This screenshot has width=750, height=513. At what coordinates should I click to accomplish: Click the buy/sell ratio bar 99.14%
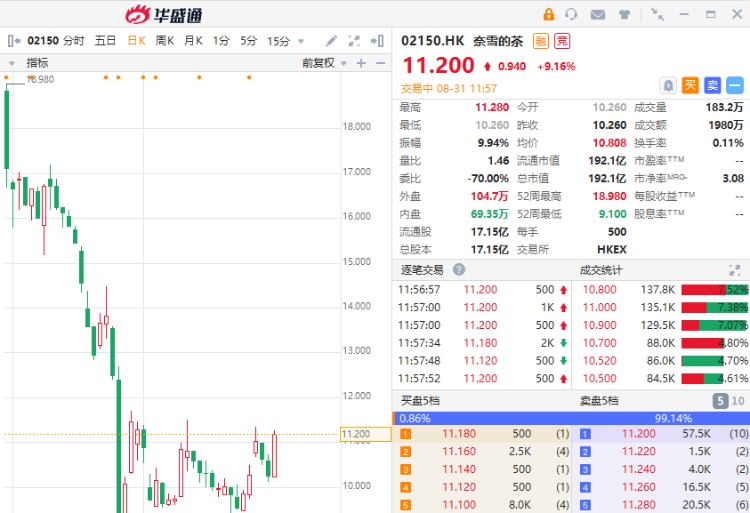(x=573, y=418)
